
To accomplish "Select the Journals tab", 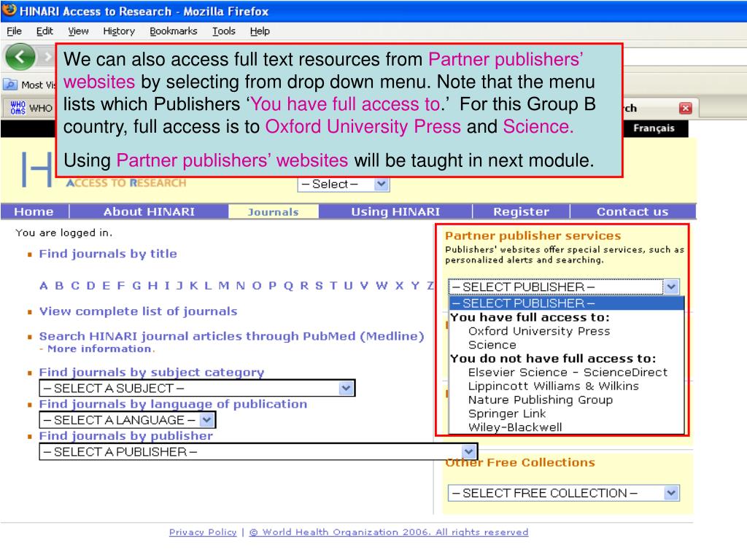I will [273, 211].
